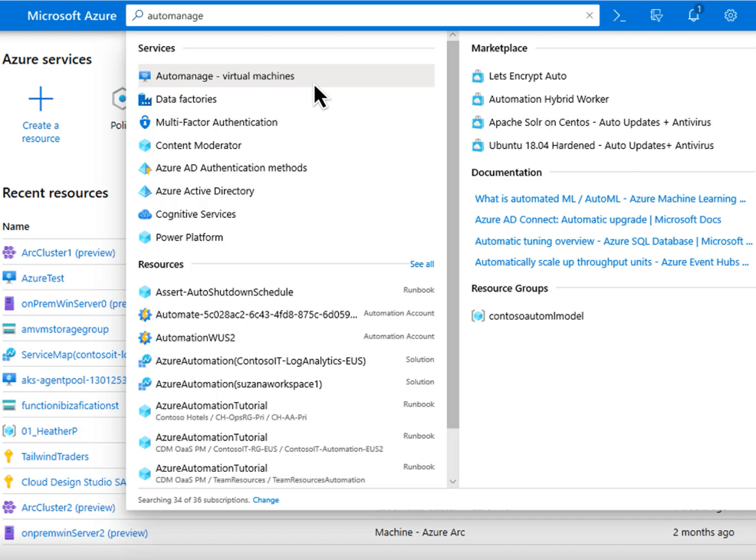Open See all resources link
This screenshot has height=560, width=756.
(x=422, y=265)
